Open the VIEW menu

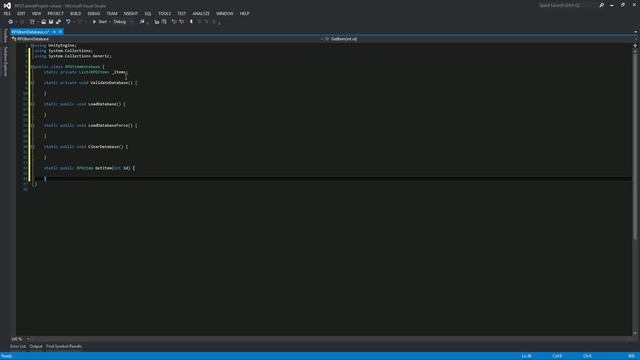click(x=36, y=13)
